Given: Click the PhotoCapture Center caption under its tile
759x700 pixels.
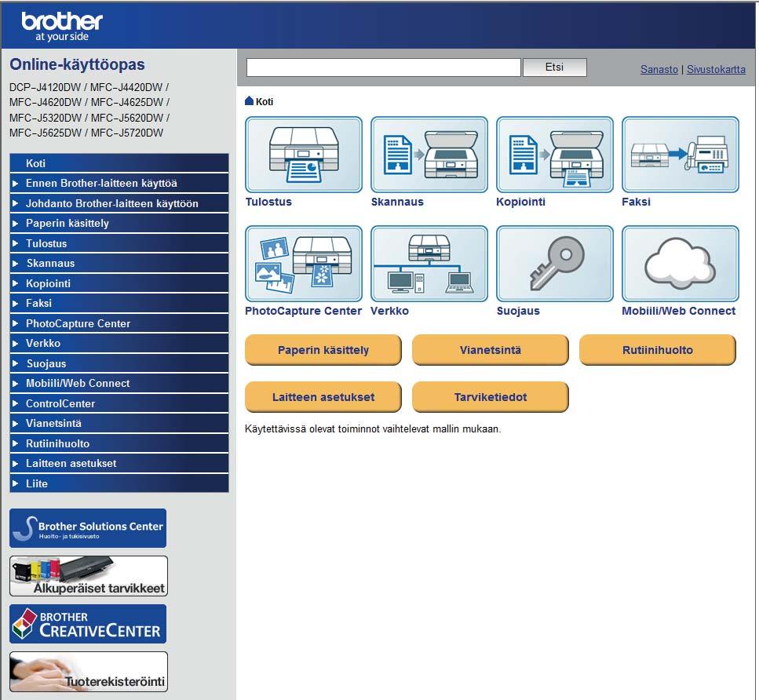Looking at the screenshot, I should pyautogui.click(x=304, y=311).
